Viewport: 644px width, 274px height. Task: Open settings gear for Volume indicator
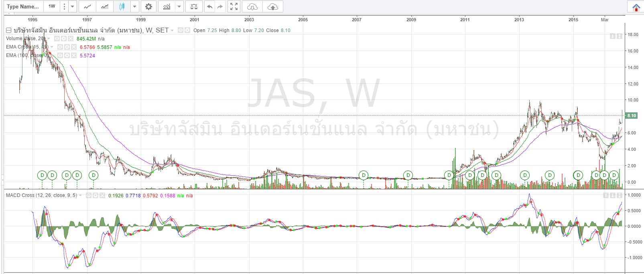[x=64, y=39]
